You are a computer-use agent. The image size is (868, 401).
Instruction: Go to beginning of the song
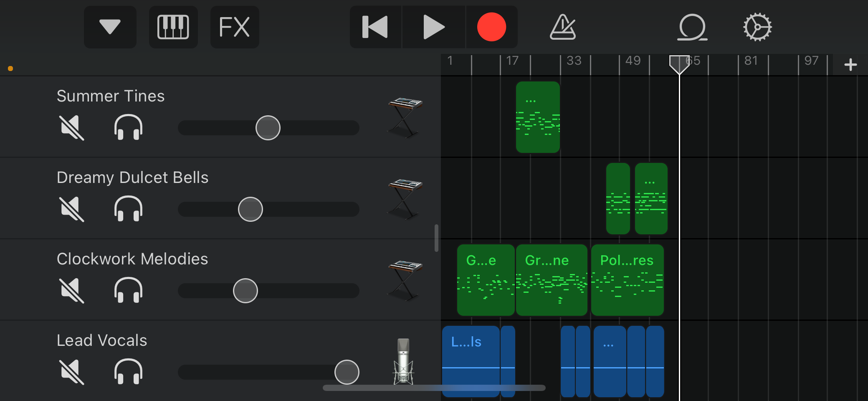[x=375, y=27]
